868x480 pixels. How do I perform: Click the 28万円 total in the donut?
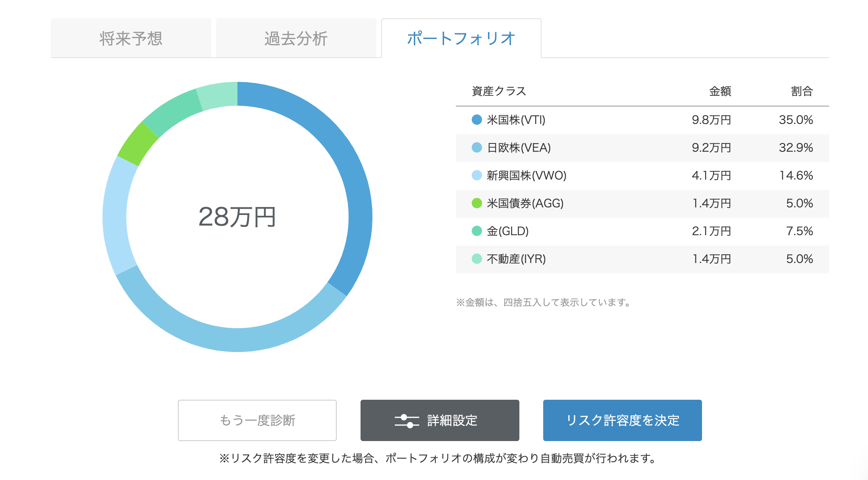(x=237, y=217)
